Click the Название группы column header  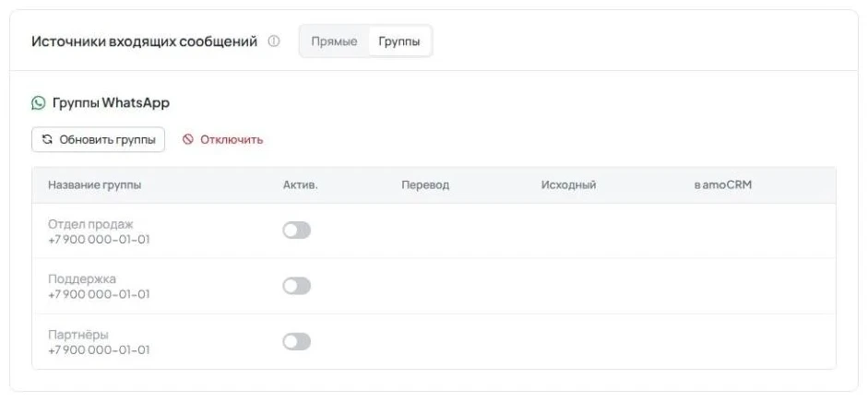95,185
